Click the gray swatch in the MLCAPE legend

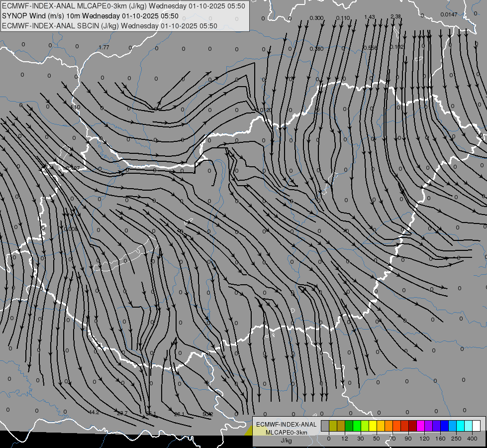pos(325,426)
